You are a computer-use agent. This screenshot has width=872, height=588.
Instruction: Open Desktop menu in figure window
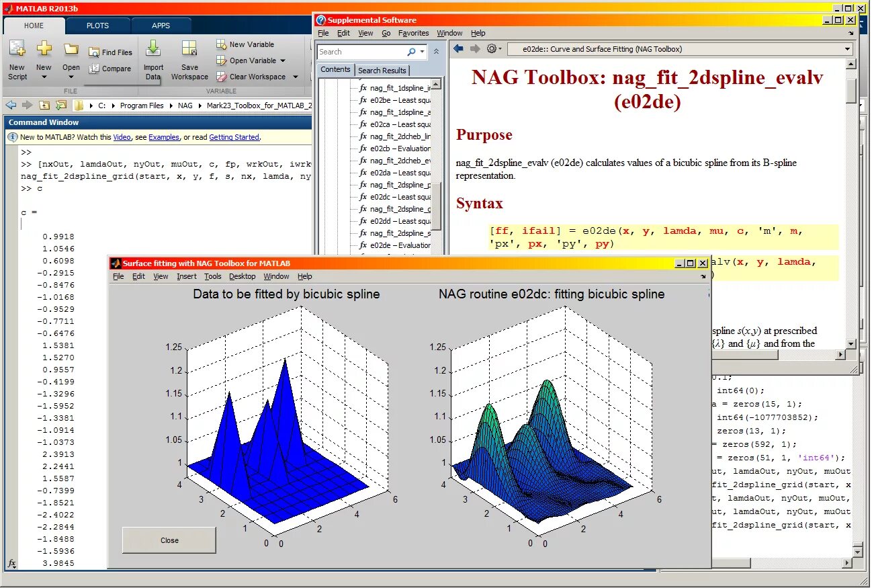243,276
